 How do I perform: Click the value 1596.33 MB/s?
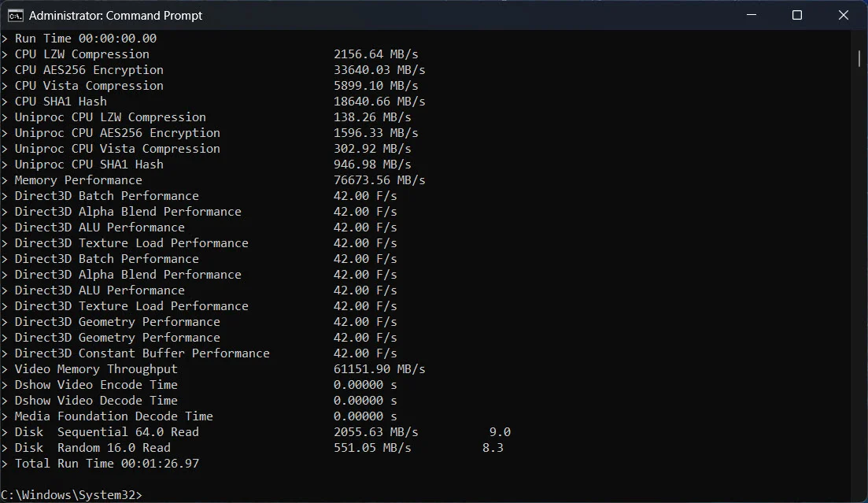[376, 133]
